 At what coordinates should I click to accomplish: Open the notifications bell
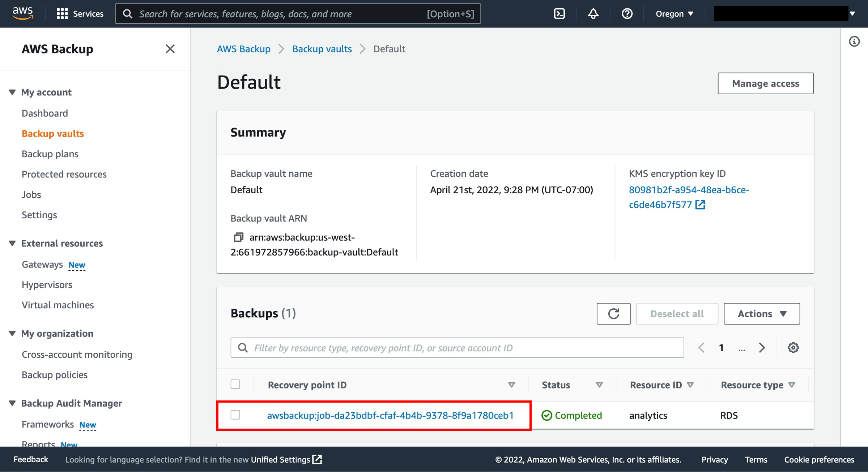[x=593, y=14]
